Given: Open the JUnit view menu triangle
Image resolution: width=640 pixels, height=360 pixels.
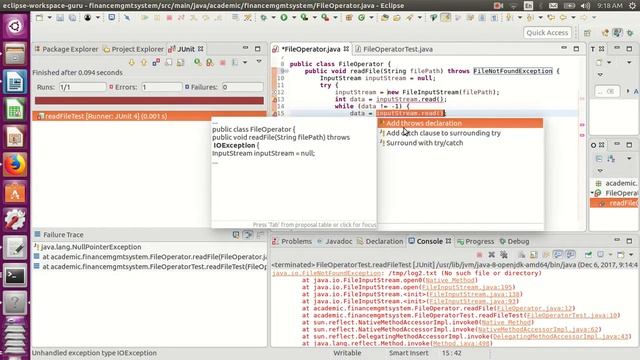Looking at the screenshot, I should (x=259, y=62).
